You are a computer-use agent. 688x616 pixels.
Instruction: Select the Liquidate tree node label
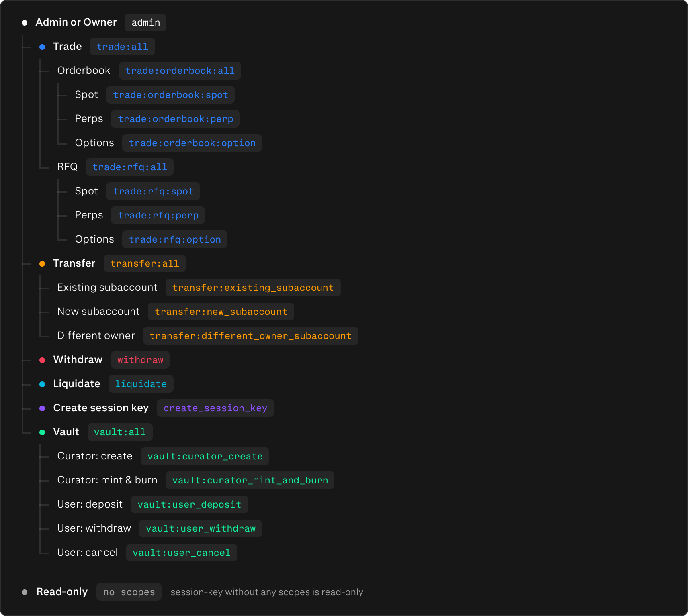click(77, 384)
